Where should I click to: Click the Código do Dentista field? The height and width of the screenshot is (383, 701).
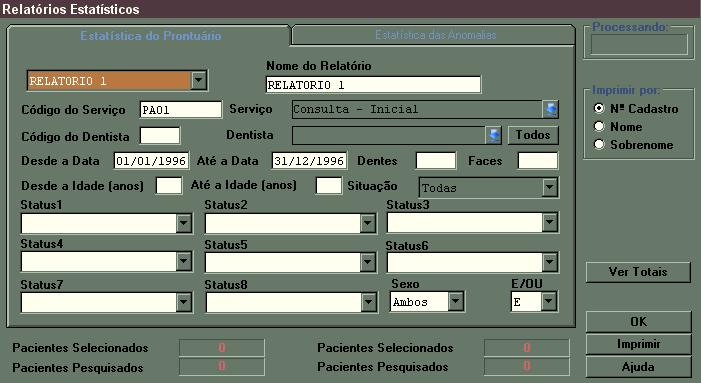click(x=160, y=135)
